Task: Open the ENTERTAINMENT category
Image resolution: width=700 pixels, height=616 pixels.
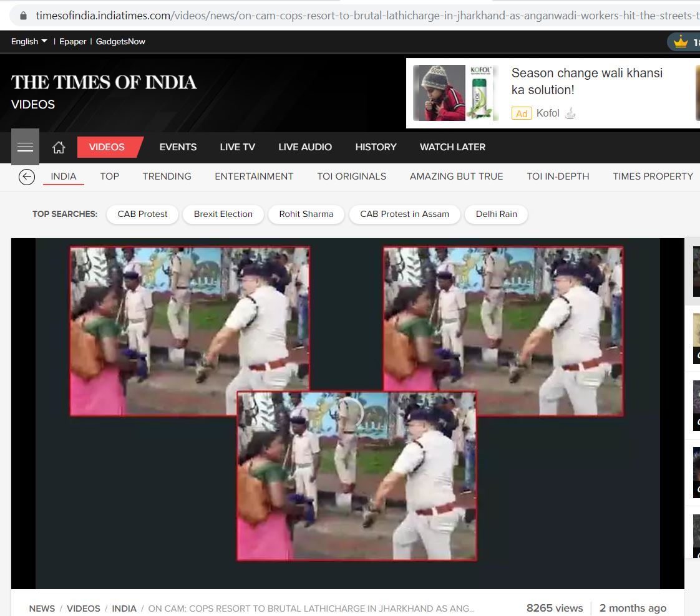Action: [254, 176]
